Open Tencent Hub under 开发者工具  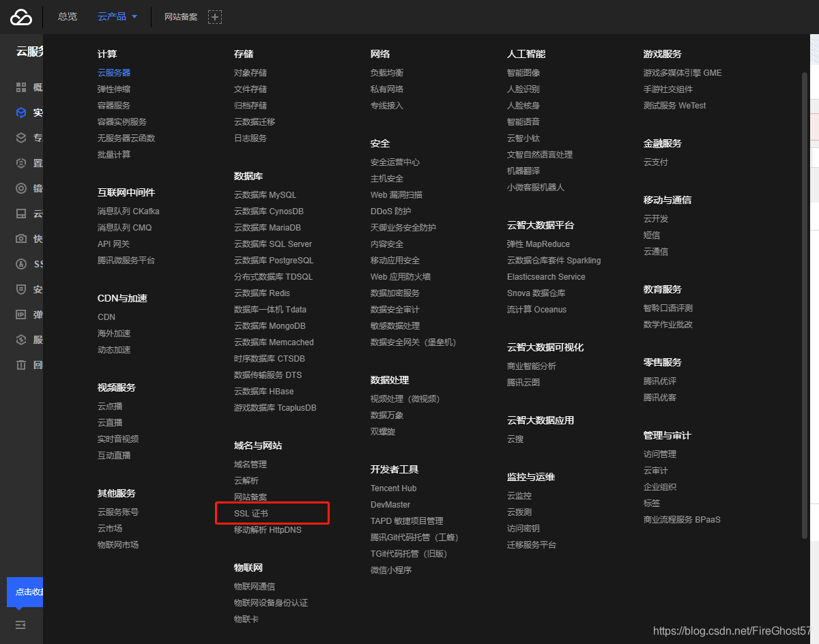pyautogui.click(x=394, y=488)
